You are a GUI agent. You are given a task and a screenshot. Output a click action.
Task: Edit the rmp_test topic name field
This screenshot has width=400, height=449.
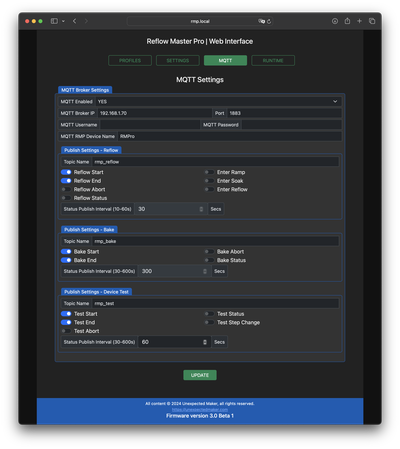[x=215, y=303]
